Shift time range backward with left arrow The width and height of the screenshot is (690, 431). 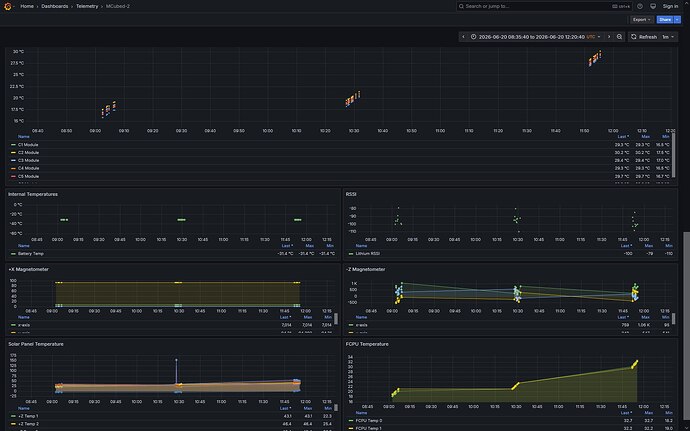coord(463,37)
